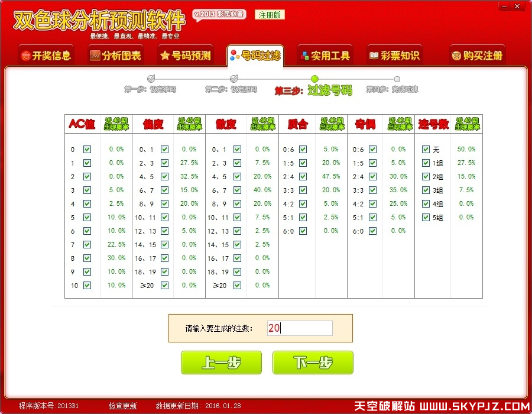
Task: Uncheck the 连号数 无 option
Action: [426, 150]
